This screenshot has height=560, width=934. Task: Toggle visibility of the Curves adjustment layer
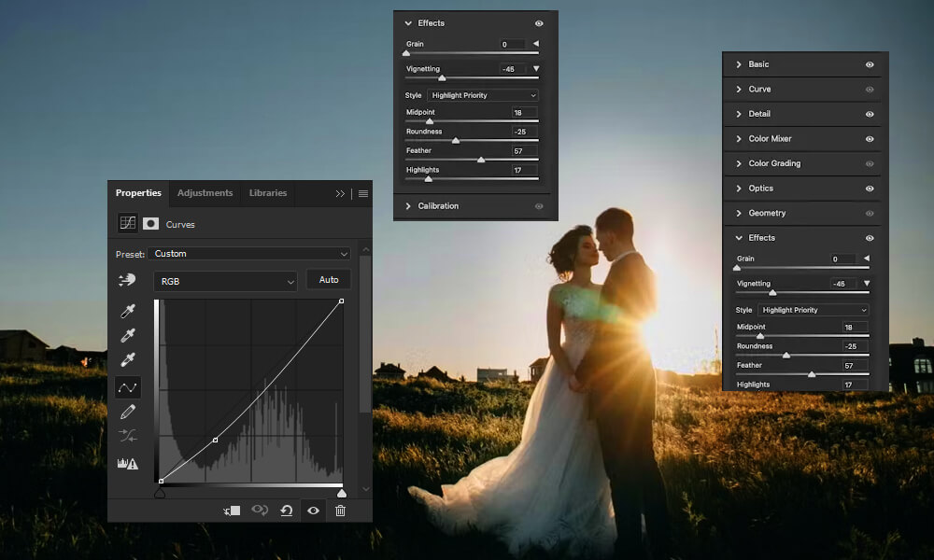point(313,511)
